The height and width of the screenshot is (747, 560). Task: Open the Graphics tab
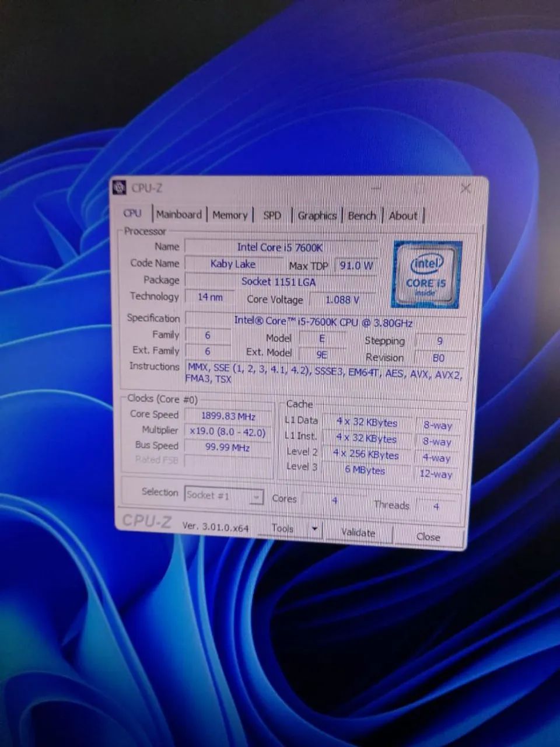(317, 215)
